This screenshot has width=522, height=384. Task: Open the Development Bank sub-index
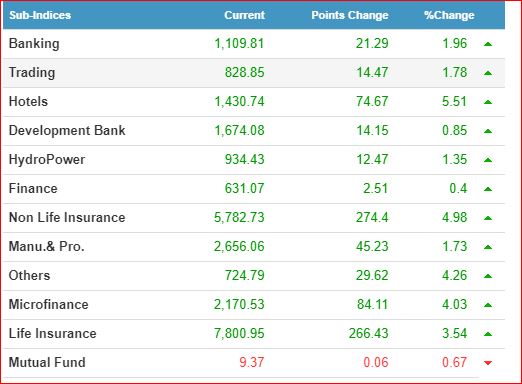pos(67,130)
